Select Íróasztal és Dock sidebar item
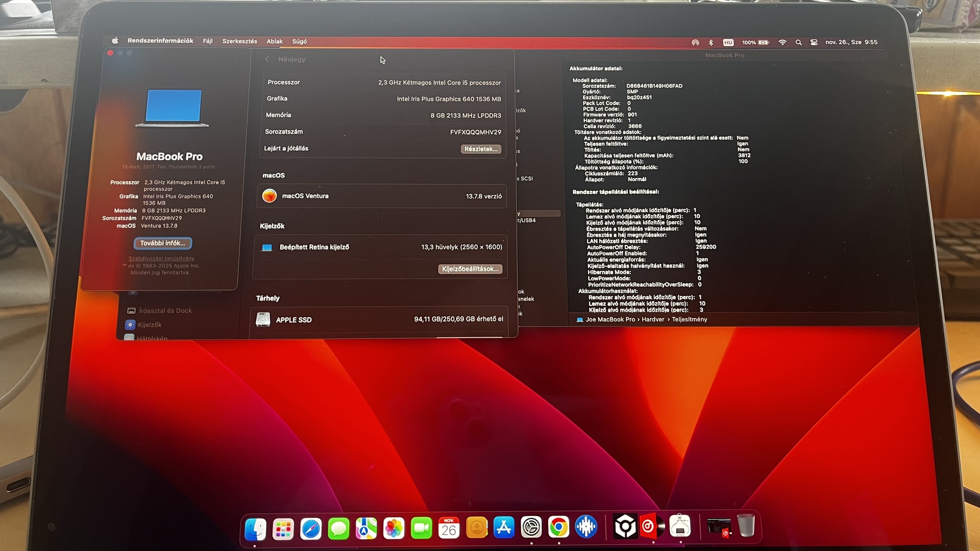Screen dimensions: 980x551 click(x=165, y=311)
